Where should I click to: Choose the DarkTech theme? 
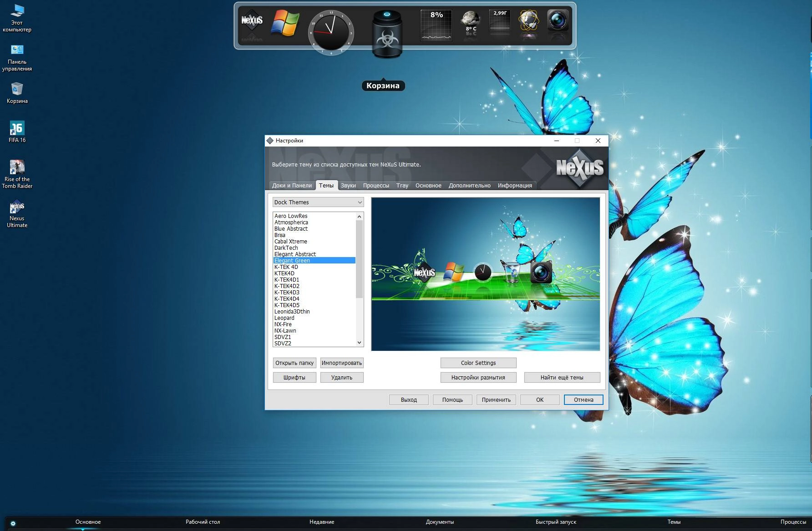coord(314,248)
